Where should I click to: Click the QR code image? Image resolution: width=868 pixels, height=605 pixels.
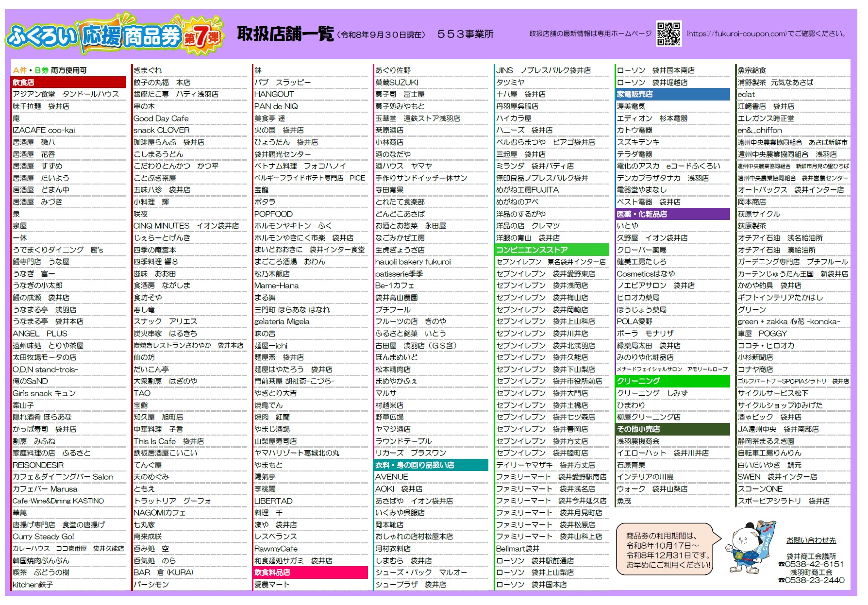668,34
